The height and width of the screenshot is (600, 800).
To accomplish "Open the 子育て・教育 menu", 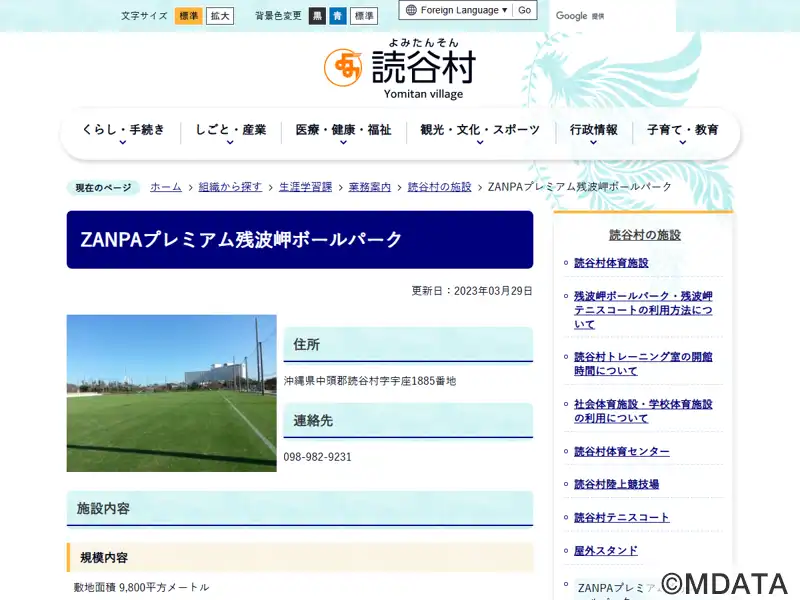I will [682, 132].
